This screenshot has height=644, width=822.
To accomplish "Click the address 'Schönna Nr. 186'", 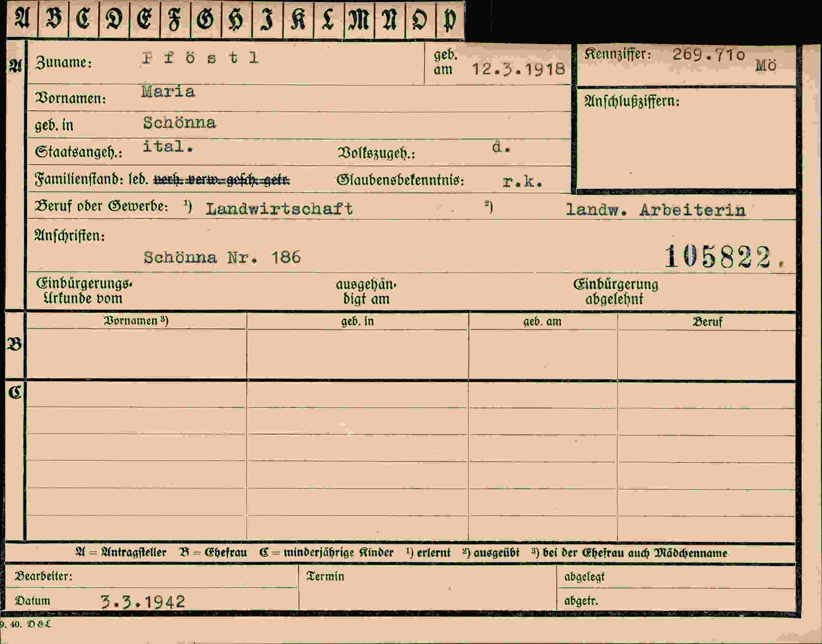I will (222, 258).
